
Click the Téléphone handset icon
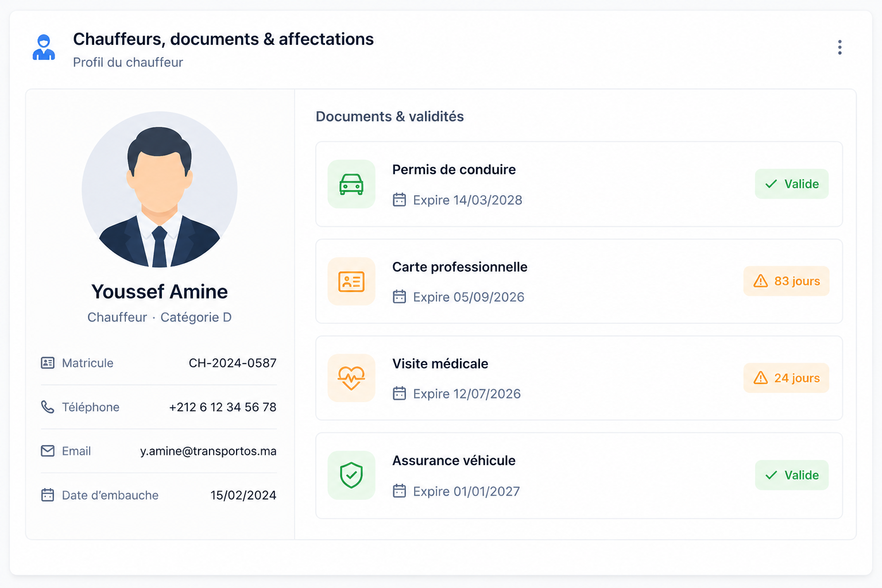(x=48, y=407)
